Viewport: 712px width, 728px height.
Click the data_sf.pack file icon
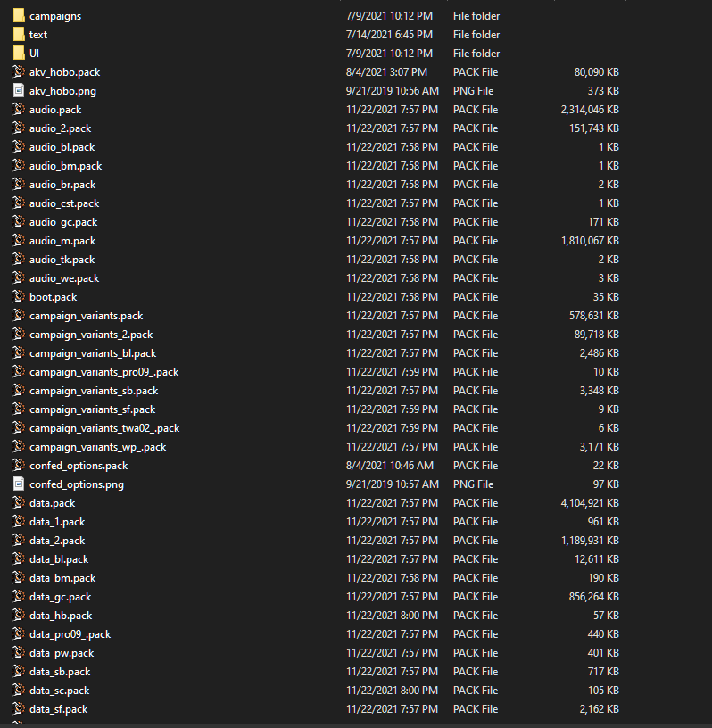click(x=19, y=709)
